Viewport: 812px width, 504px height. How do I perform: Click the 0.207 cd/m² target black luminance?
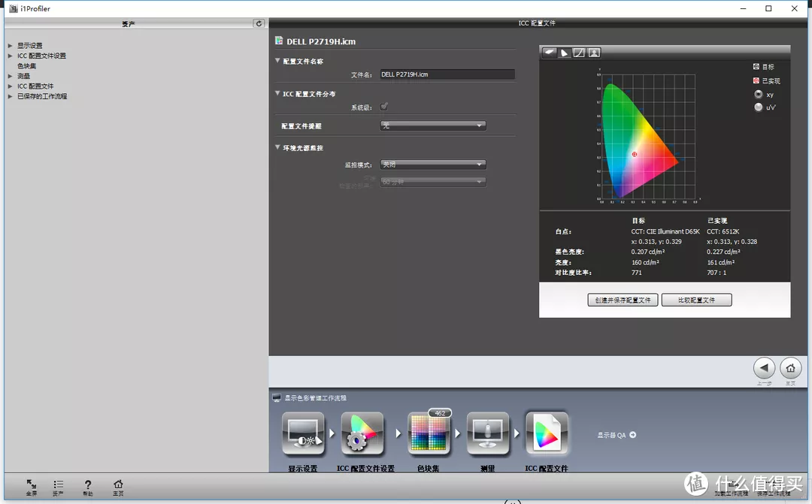tap(648, 252)
